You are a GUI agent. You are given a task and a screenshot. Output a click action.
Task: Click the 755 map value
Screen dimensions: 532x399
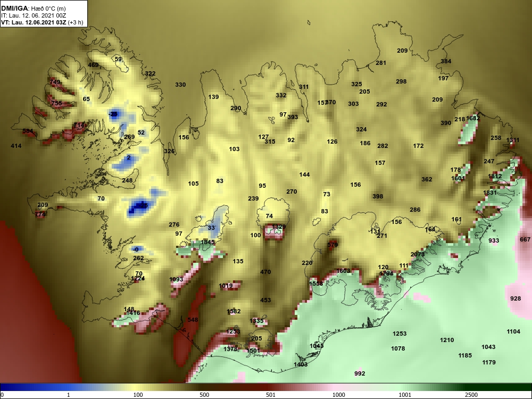pyautogui.click(x=57, y=103)
